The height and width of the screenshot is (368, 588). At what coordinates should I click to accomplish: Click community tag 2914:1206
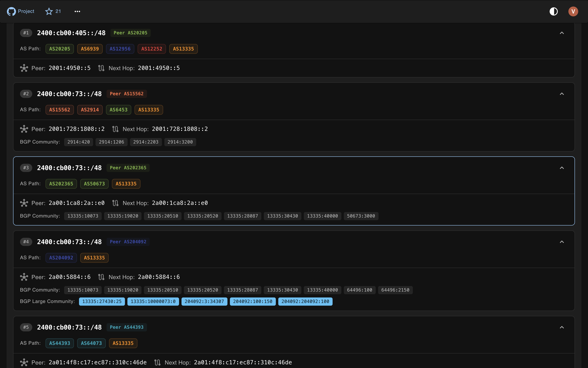[111, 142]
